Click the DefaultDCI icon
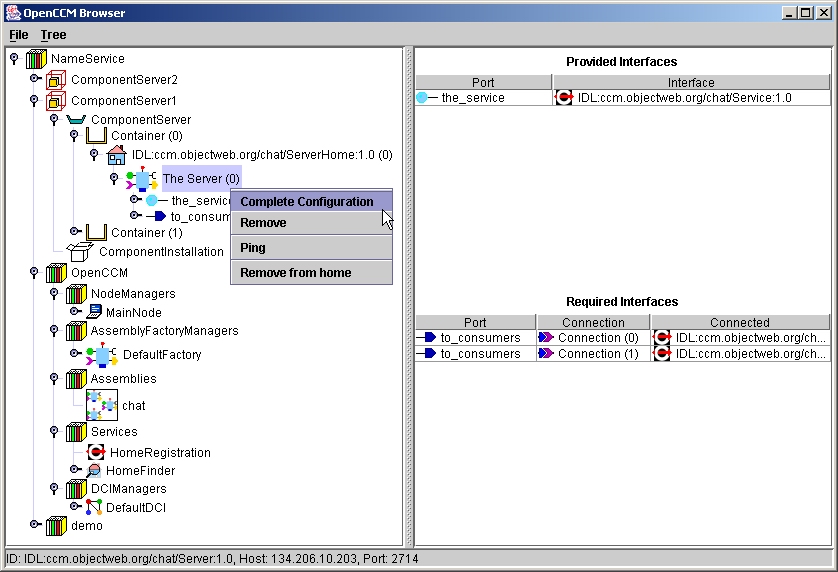The height and width of the screenshot is (572, 838). pos(94,507)
